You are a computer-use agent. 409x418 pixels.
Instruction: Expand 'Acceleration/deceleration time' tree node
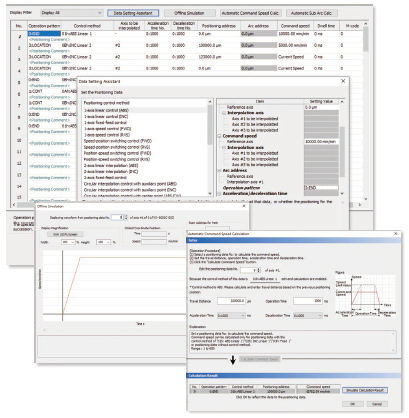pos(220,193)
